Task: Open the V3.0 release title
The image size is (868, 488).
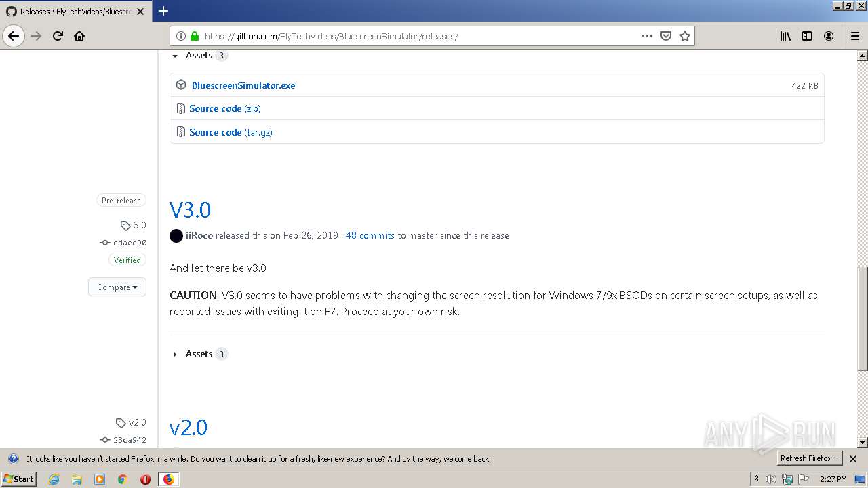Action: tap(190, 209)
